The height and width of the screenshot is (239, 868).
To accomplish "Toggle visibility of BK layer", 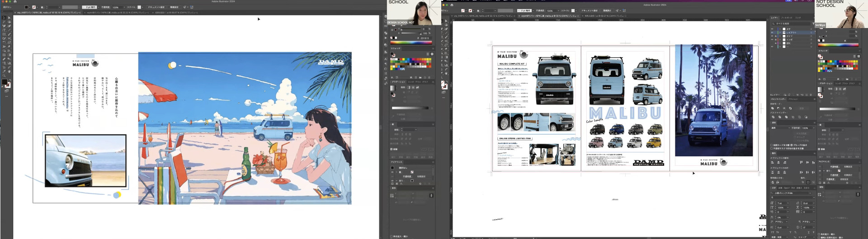I will [x=772, y=43].
